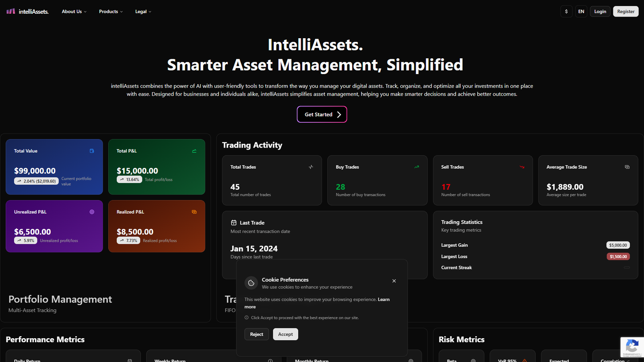Click the reCAPTCHA badge
The image size is (644, 362).
tap(632, 347)
